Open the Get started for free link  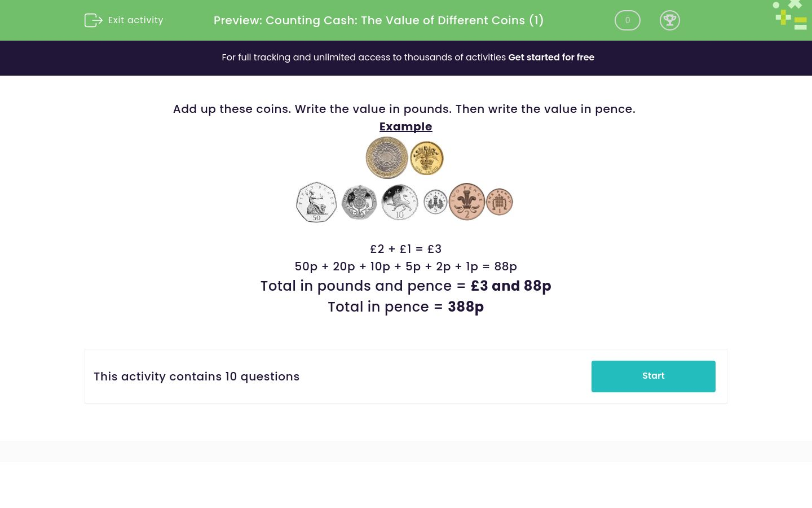click(x=551, y=57)
